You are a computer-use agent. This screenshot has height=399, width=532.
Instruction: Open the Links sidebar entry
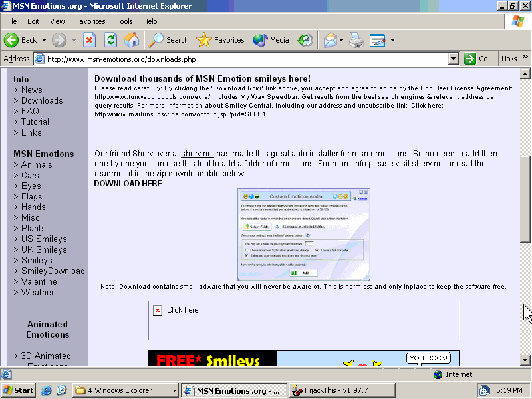click(x=31, y=132)
